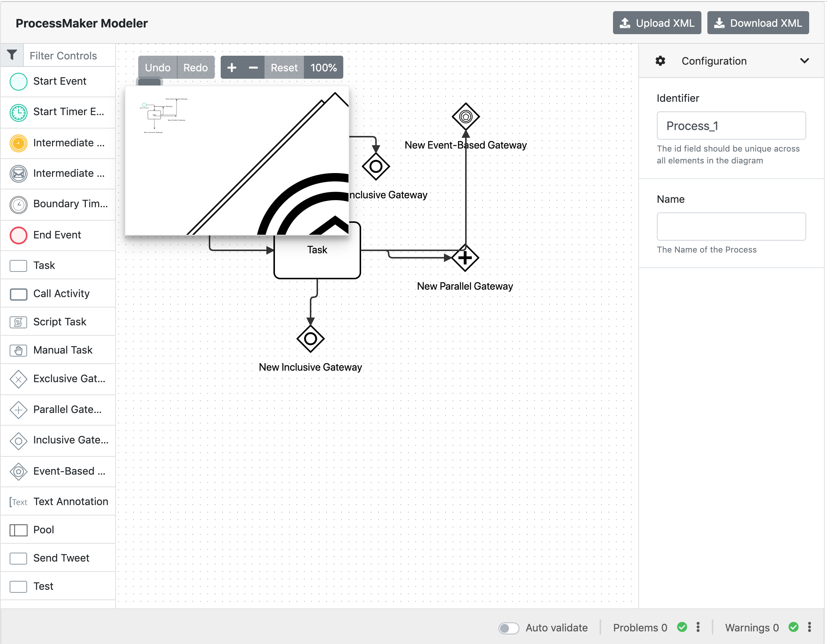Open the filter funnel options
This screenshot has width=827, height=644.
coord(12,55)
